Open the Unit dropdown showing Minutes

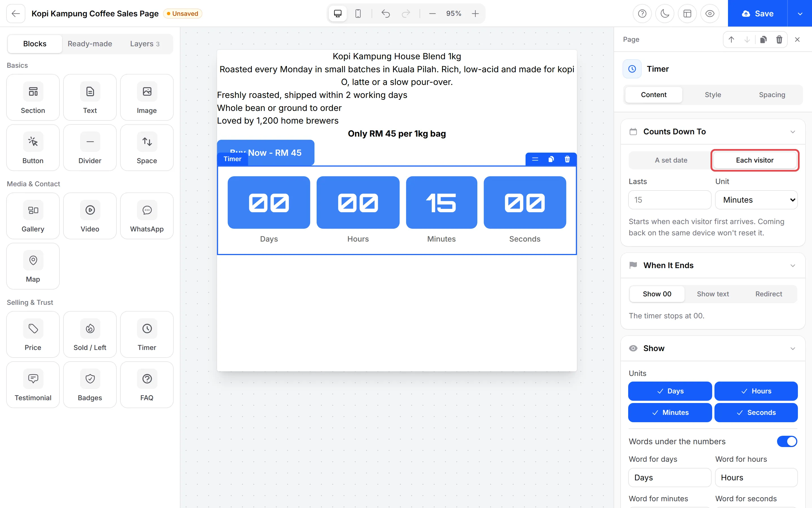coord(756,200)
